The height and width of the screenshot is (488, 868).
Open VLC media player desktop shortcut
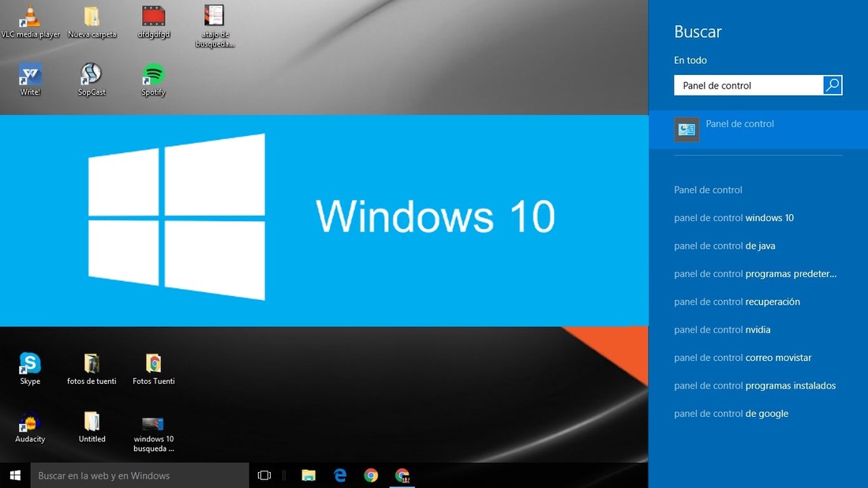click(30, 22)
